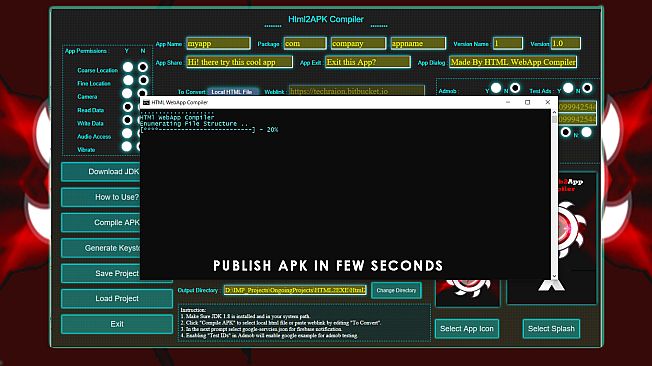Viewport: 652px width, 366px height.
Task: Click the console scrollbar down arrow
Action: click(554, 276)
